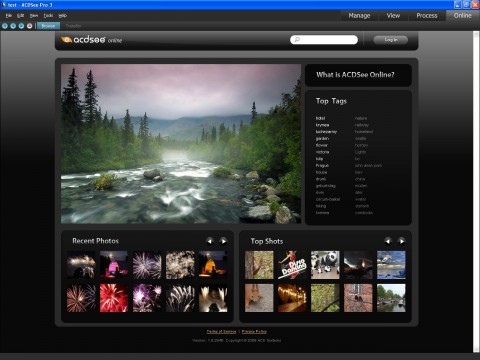Open the white palm-shaped firework thumbnail
This screenshot has width=480, height=360.
pyautogui.click(x=180, y=298)
